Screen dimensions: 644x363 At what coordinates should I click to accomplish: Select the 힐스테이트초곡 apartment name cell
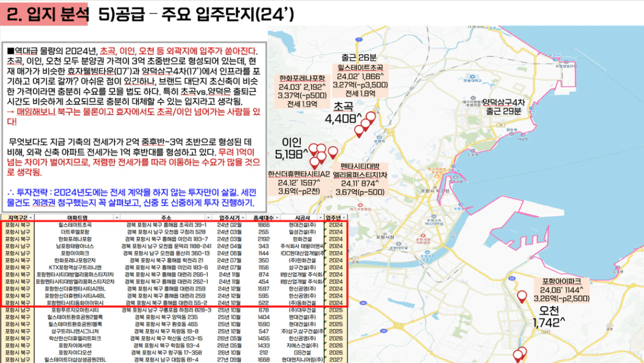tap(75, 225)
